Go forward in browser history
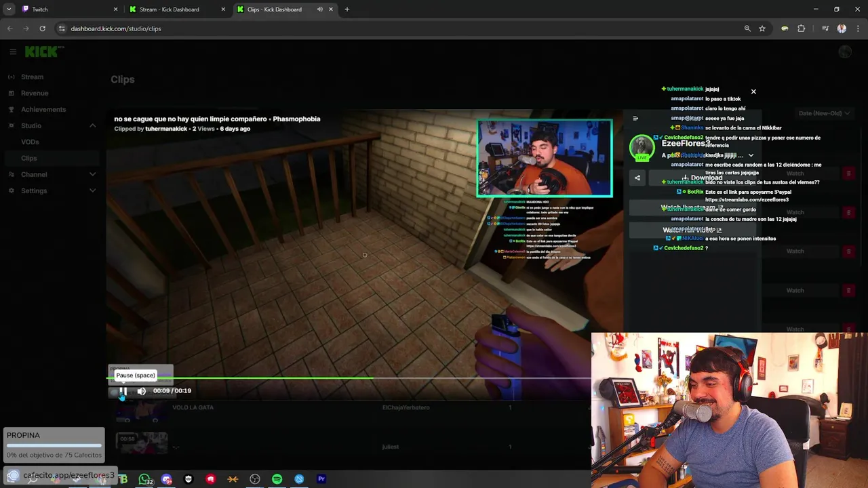The image size is (868, 488). click(26, 28)
